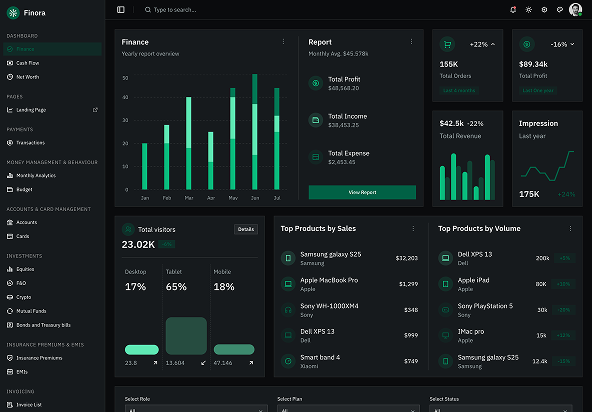Open Top Products by Volume options menu

[x=570, y=228]
